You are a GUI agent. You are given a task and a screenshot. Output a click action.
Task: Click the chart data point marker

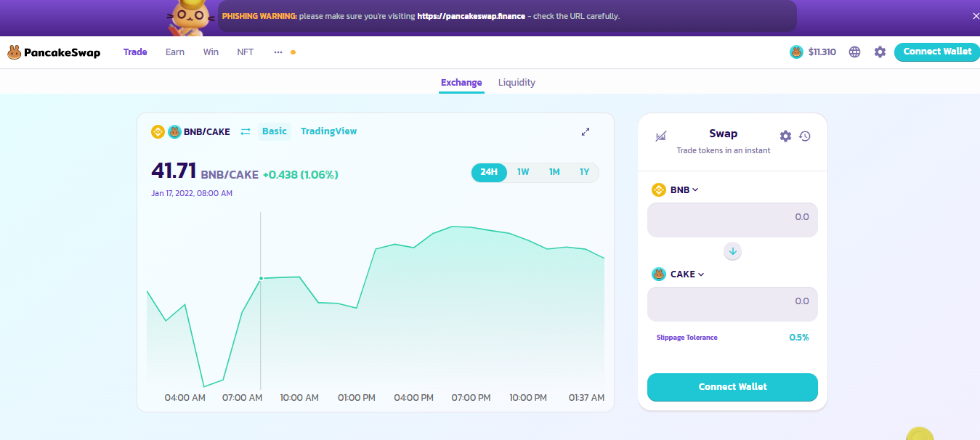pos(261,278)
